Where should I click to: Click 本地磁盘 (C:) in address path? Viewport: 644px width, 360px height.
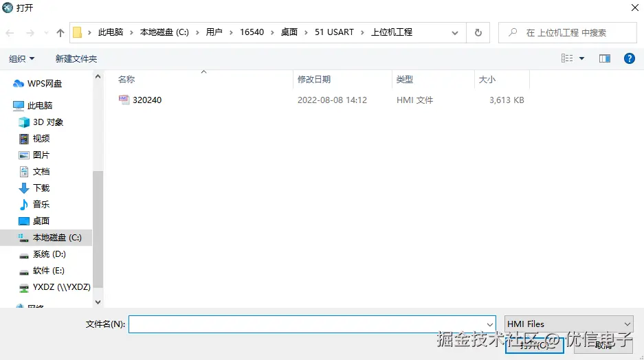[164, 32]
